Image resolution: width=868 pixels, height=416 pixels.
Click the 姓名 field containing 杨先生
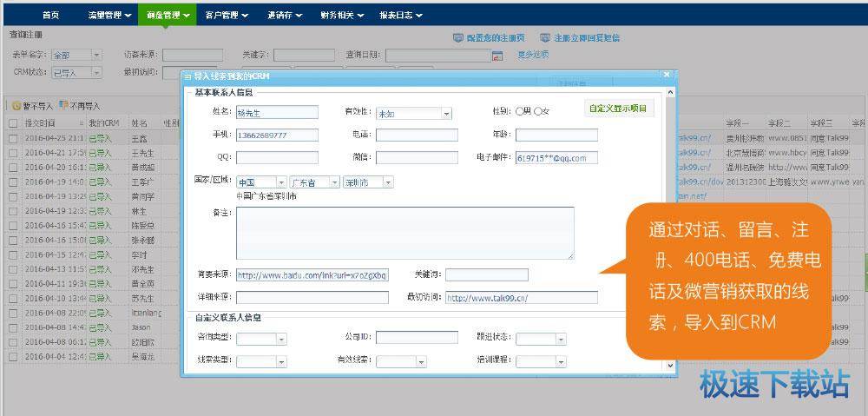point(278,112)
